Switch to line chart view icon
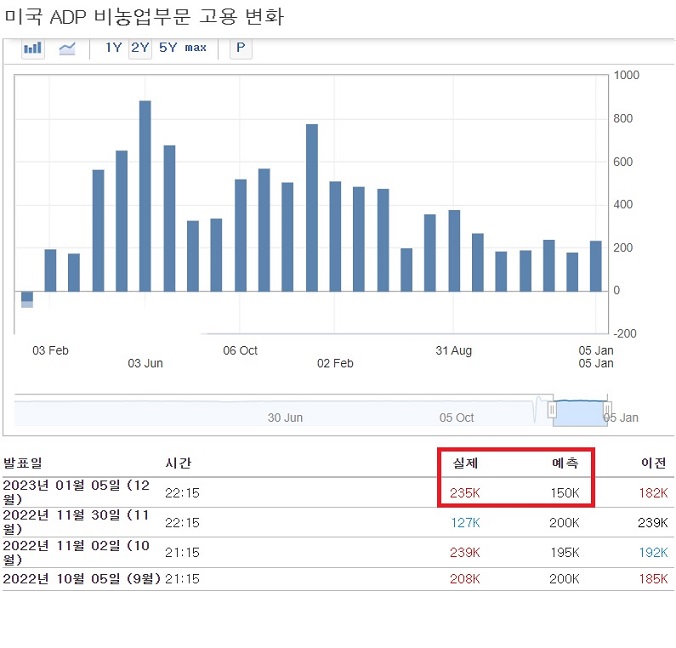 pyautogui.click(x=67, y=48)
